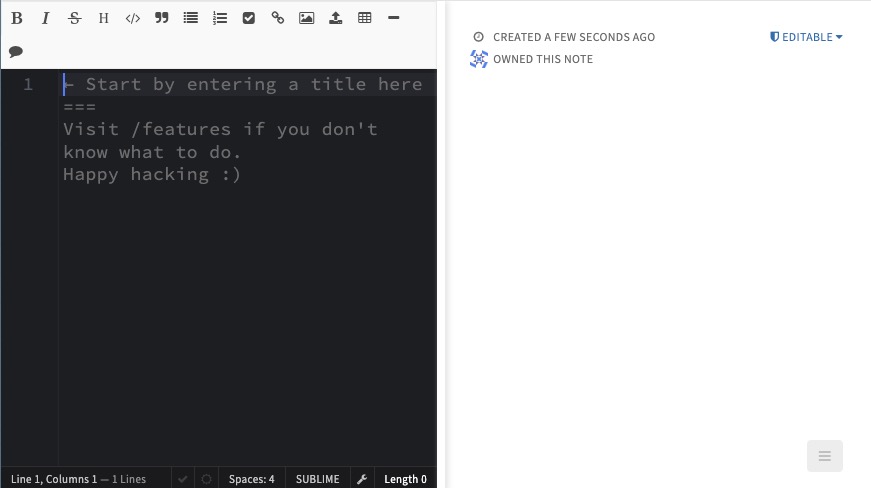Open the table of contents menu button
The image size is (871, 488).
click(825, 456)
